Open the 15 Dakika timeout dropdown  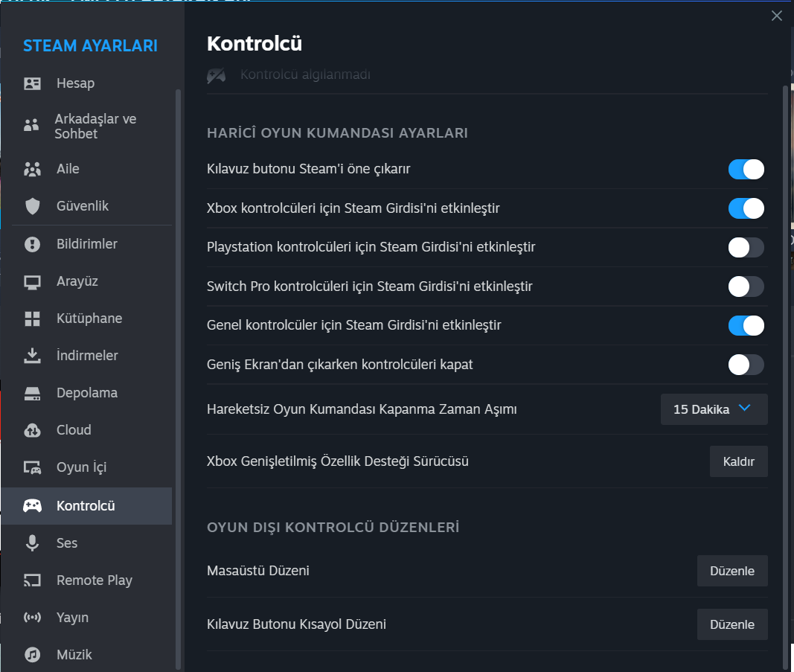point(714,409)
